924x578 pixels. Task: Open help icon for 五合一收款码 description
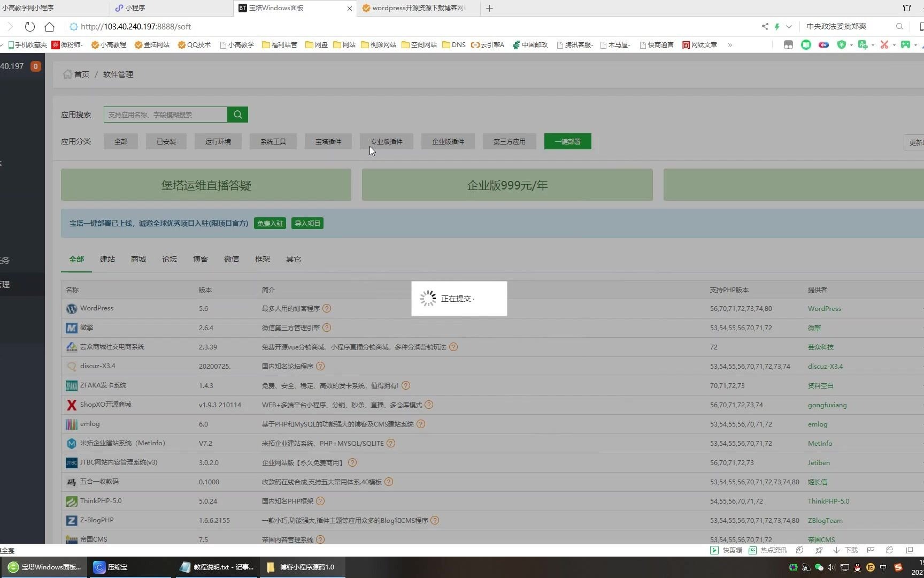389,482
